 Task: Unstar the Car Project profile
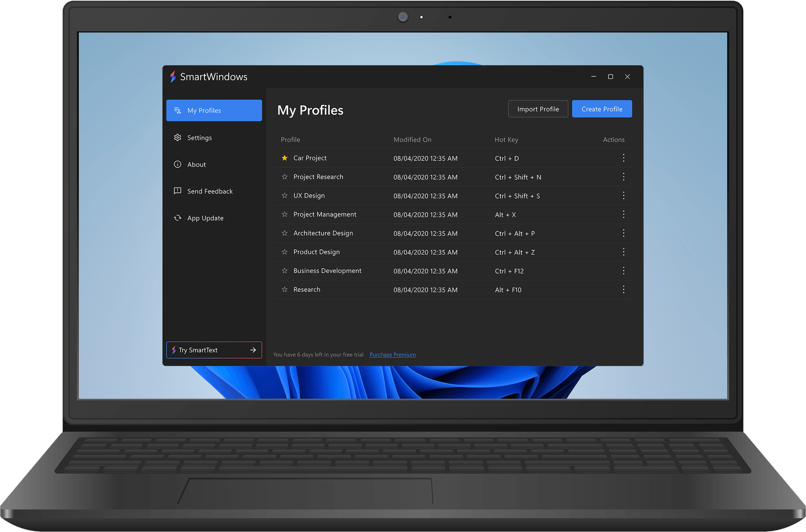point(285,158)
